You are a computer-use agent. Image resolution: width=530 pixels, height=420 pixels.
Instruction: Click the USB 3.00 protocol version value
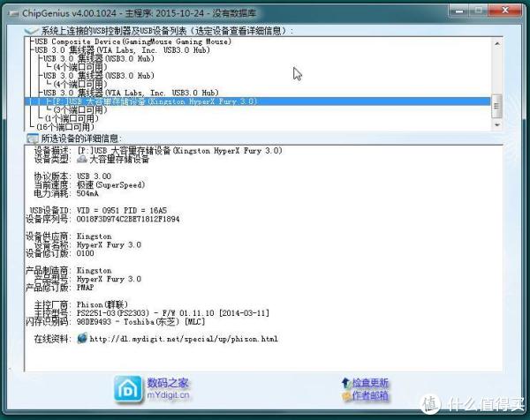tap(94, 176)
